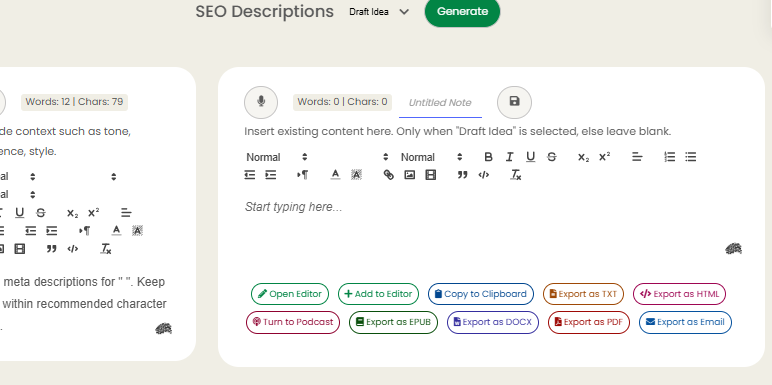Open alignment picker in left panel editor
The image size is (772, 385).
point(126,213)
